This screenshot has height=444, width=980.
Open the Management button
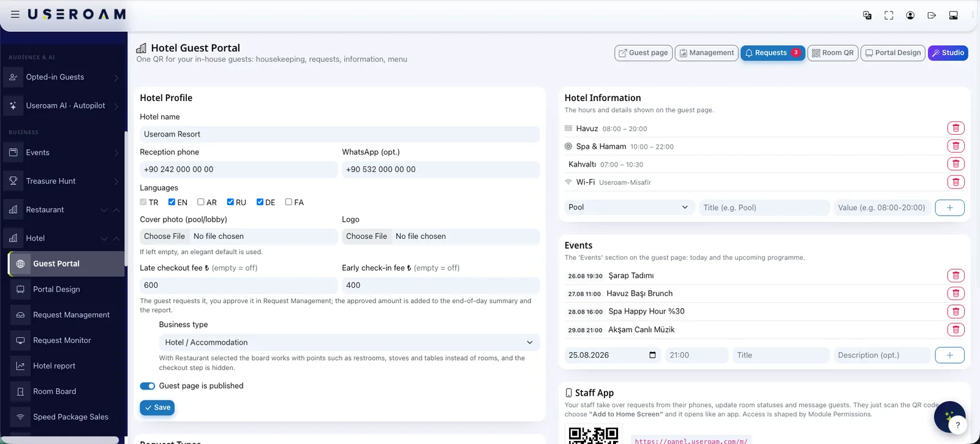[706, 53]
